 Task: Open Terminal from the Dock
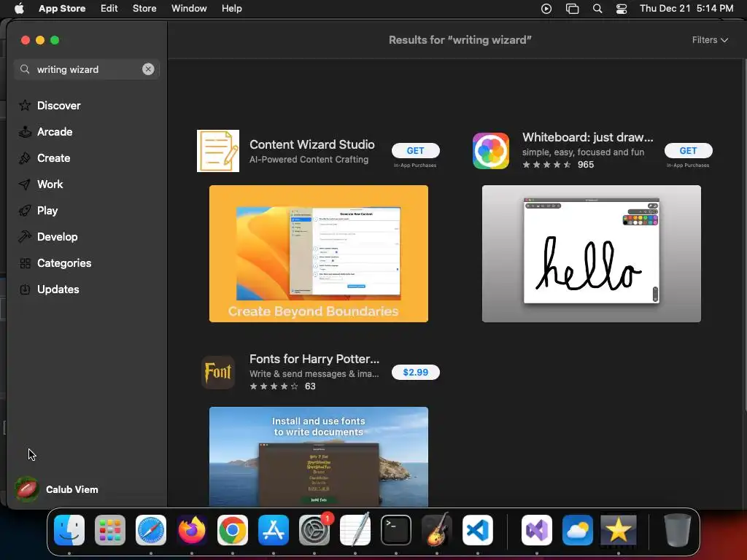pos(396,530)
